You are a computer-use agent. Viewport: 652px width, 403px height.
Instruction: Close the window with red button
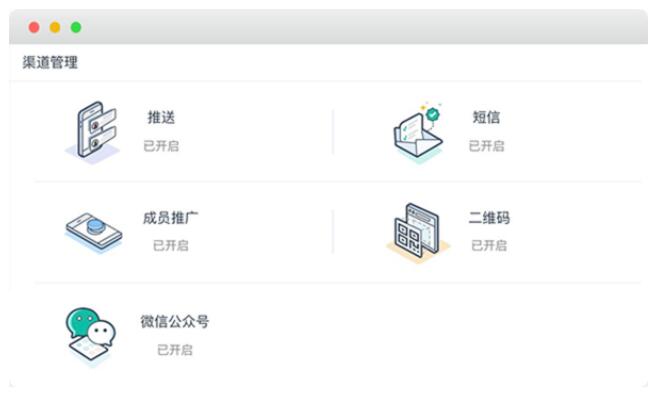pos(34,27)
